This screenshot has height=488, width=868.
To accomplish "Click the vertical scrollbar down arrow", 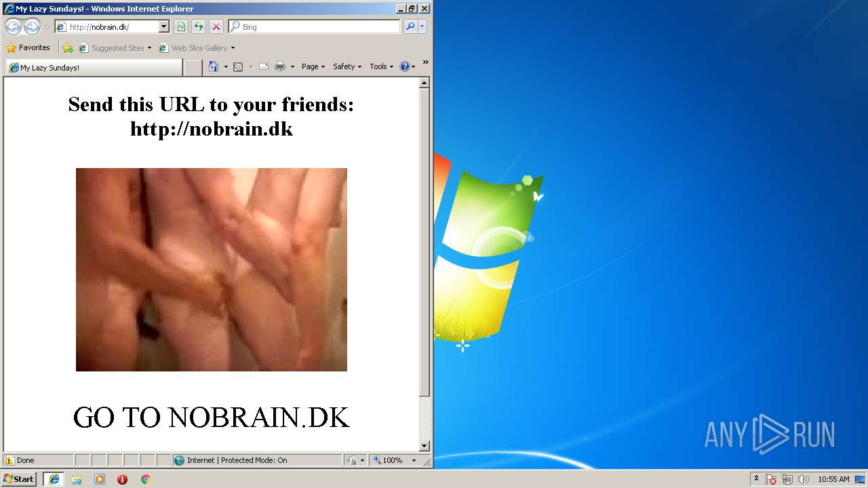I will click(425, 446).
